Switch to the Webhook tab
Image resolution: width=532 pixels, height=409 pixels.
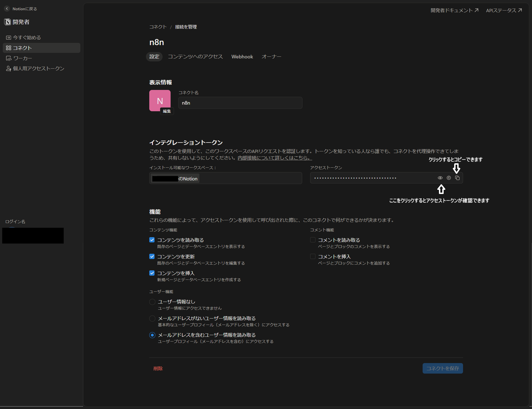(x=242, y=56)
